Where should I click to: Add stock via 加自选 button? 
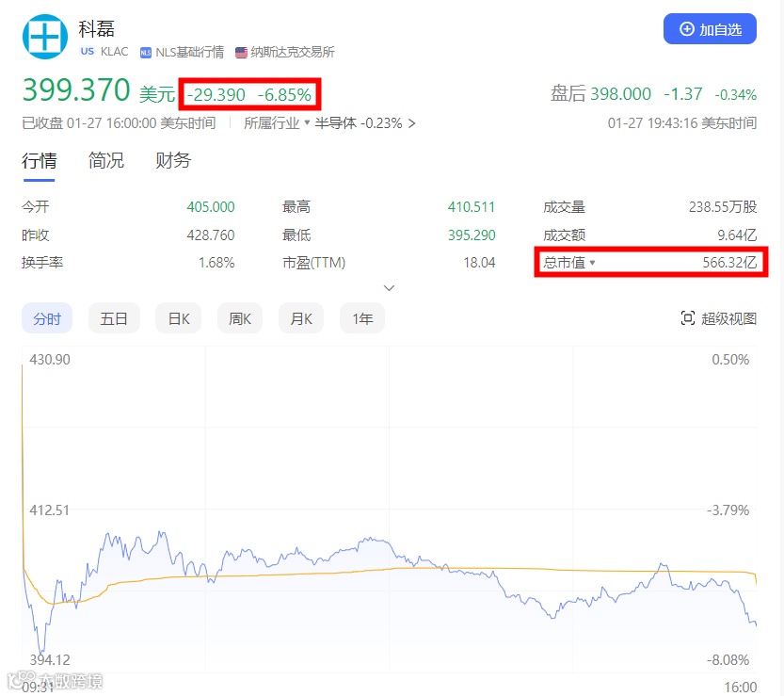point(710,29)
